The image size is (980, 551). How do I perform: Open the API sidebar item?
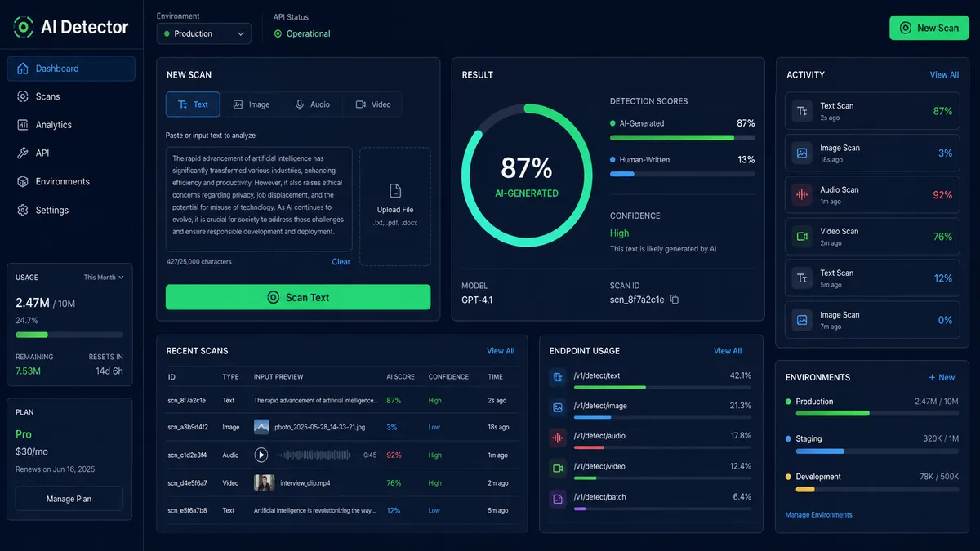pyautogui.click(x=71, y=153)
